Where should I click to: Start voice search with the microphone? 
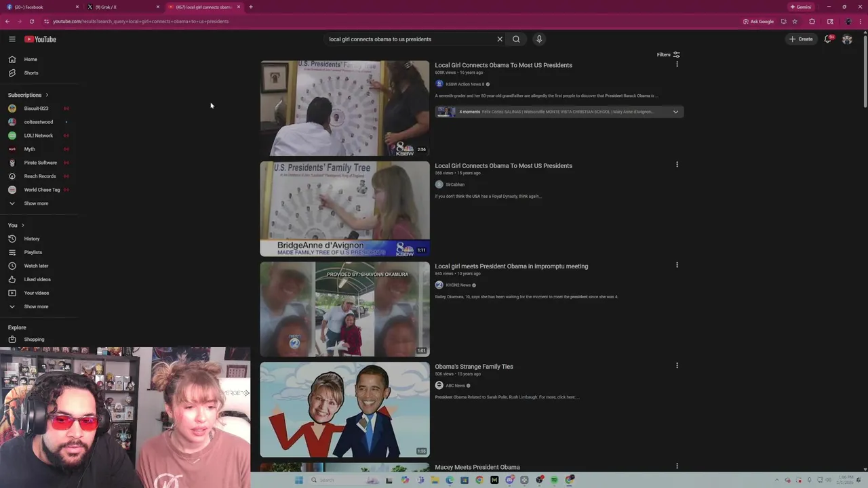(539, 39)
